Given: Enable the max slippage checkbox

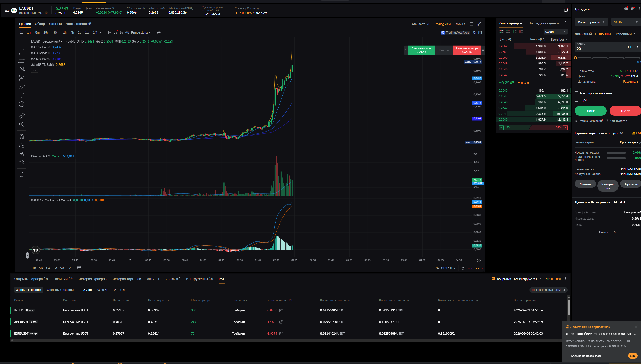Looking at the screenshot, I should pos(576,93).
